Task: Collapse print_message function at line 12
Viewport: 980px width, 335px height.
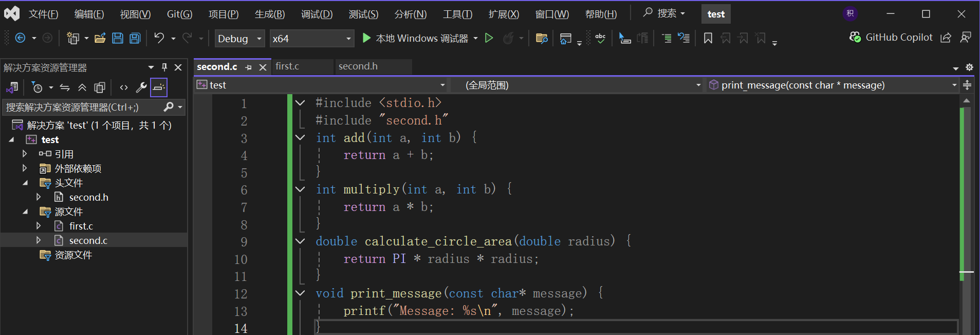Action: (x=300, y=293)
